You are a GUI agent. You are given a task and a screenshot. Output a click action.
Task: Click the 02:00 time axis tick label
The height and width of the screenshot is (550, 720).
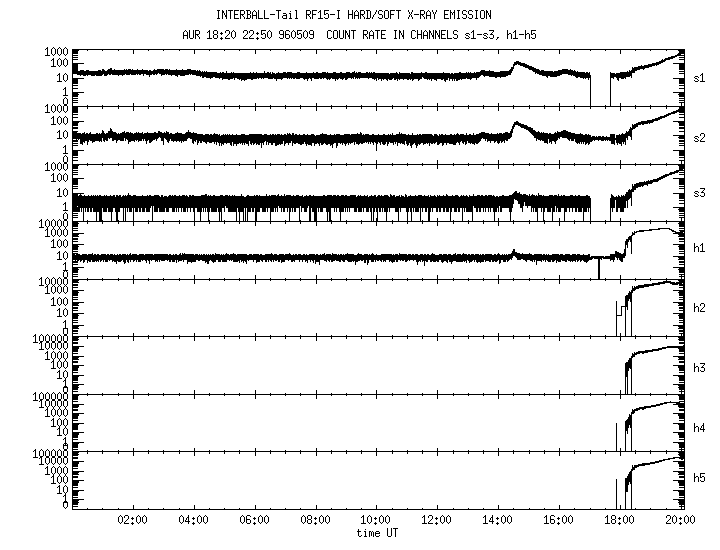coord(132,520)
